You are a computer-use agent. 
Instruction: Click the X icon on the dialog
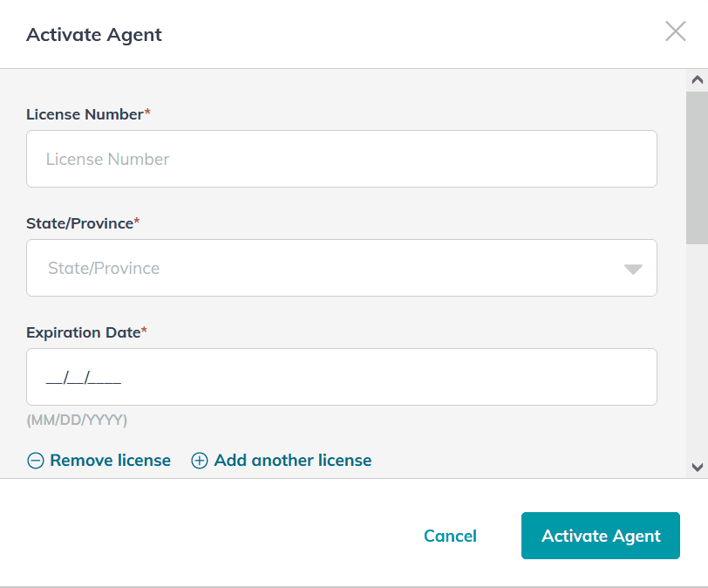coord(676,31)
